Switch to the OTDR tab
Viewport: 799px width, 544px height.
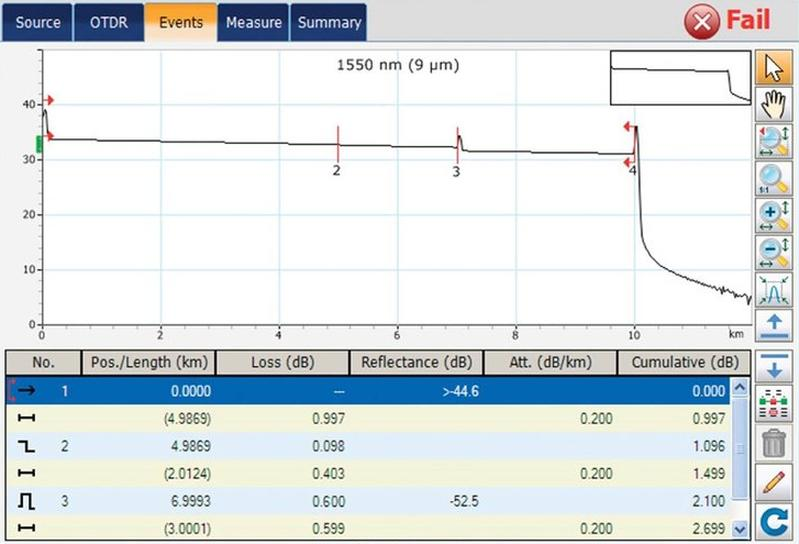107,22
